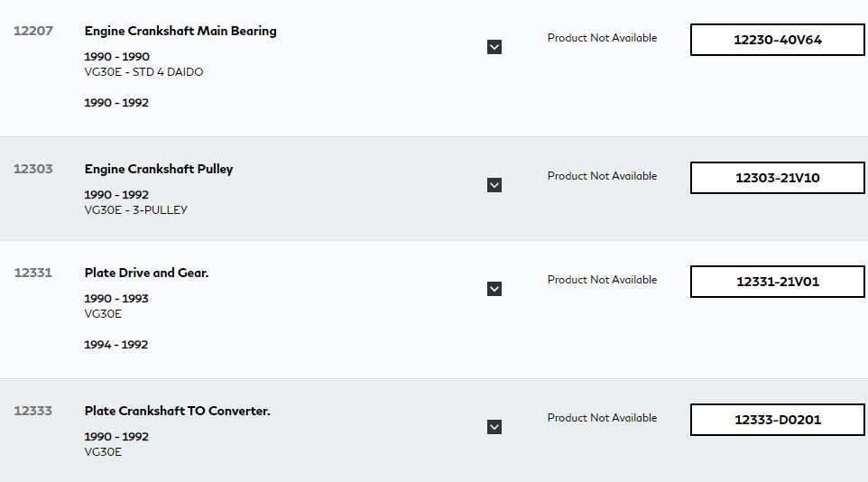Open part number 12303-21V10
Image resolution: width=868 pixels, height=482 pixels.
pos(777,178)
